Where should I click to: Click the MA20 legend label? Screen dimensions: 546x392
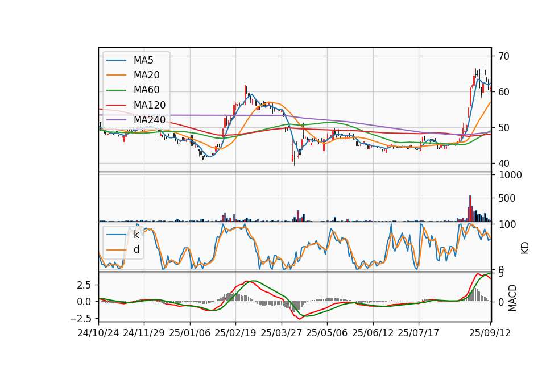pyautogui.click(x=146, y=75)
